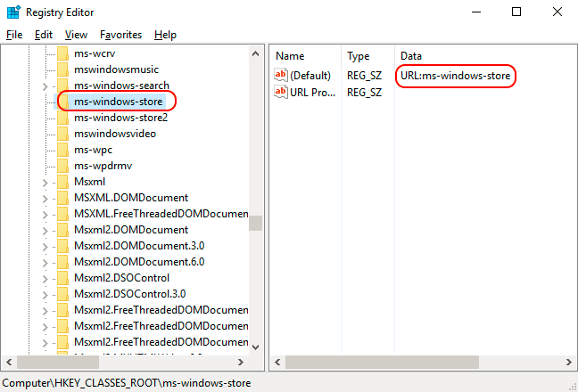Click the tree pane scroll right arrow
This screenshot has width=578, height=392.
tap(241, 363)
